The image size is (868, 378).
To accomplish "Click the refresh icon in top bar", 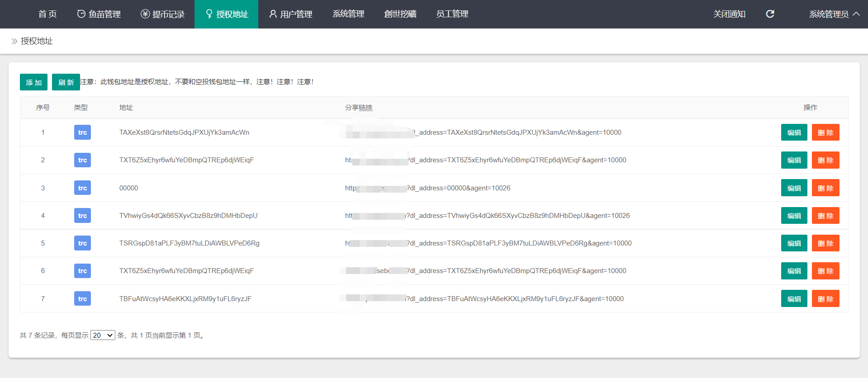I will click(770, 14).
